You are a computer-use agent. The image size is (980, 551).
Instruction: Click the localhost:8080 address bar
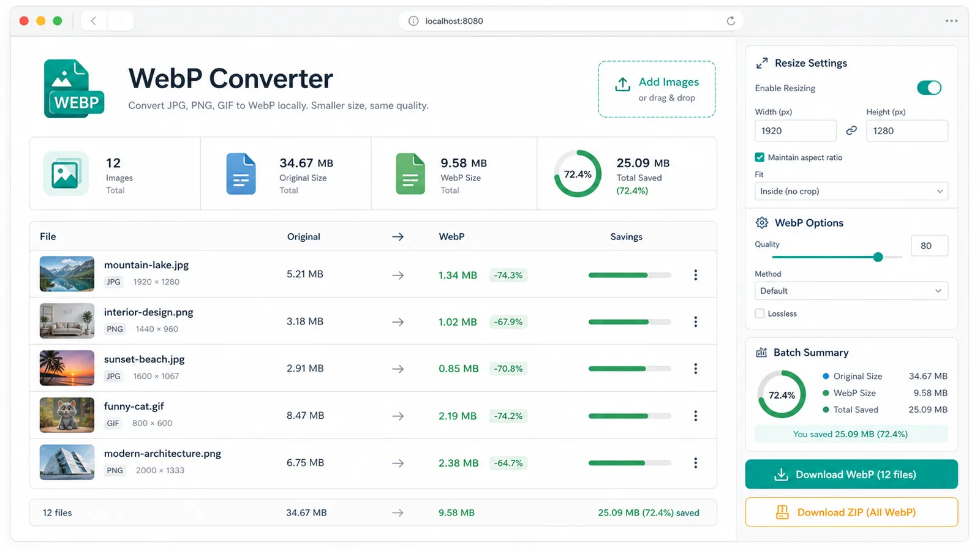coord(571,21)
